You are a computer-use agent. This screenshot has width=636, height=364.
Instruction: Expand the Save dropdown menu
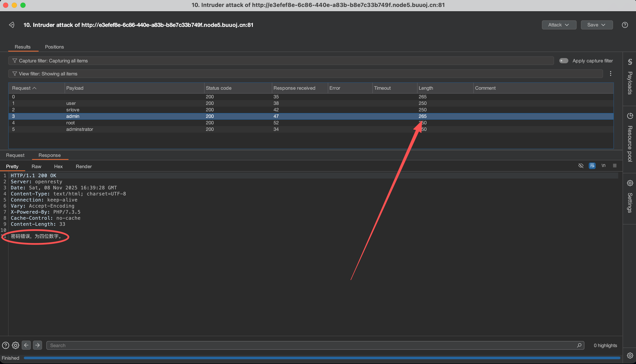coord(597,25)
